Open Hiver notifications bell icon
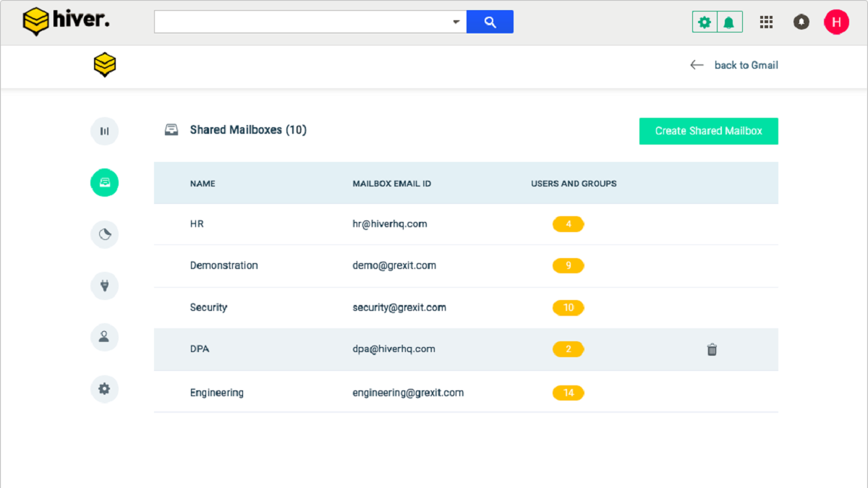The image size is (868, 488). pos(730,22)
